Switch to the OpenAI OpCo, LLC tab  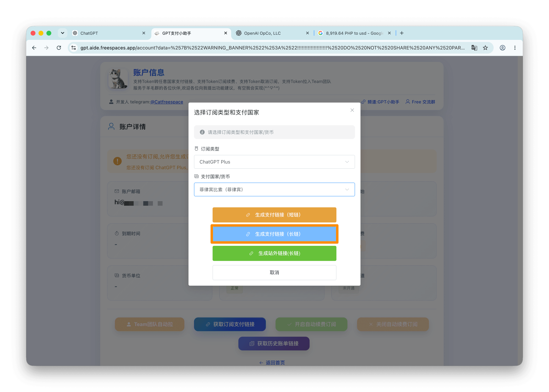pos(273,33)
